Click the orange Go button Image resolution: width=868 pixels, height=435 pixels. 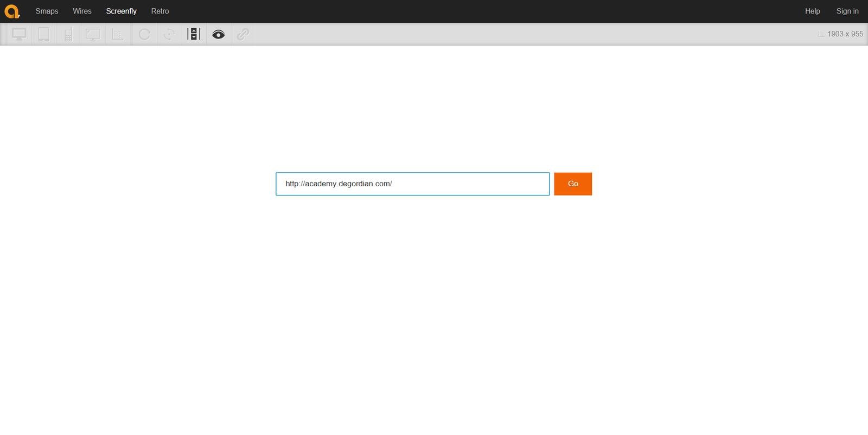[573, 184]
